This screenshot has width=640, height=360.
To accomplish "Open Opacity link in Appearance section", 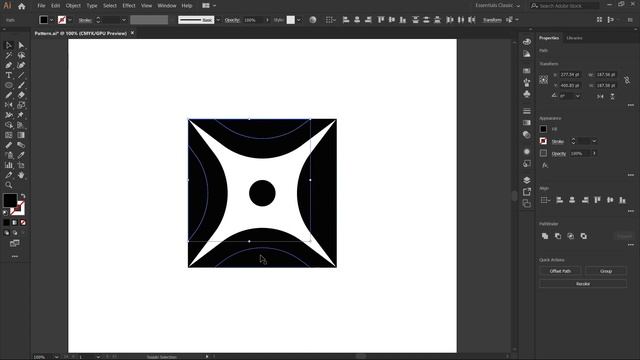I will point(559,154).
